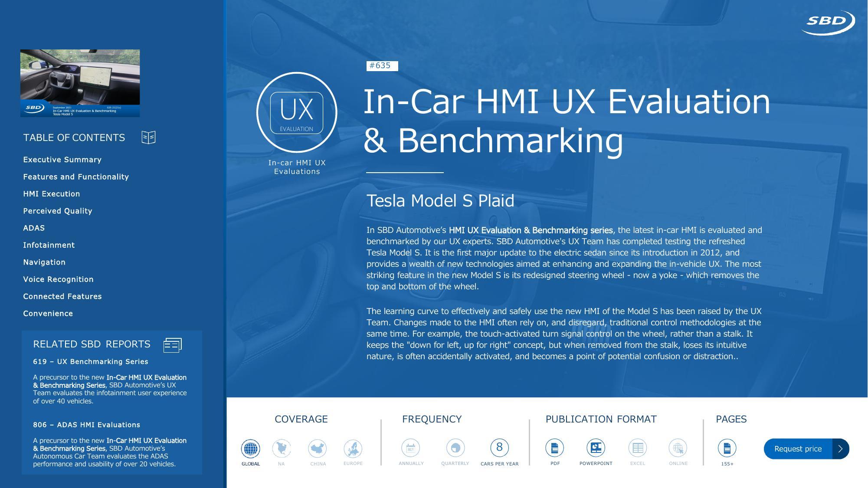Expand the Executive Summary section
This screenshot has height=488, width=868.
[62, 159]
